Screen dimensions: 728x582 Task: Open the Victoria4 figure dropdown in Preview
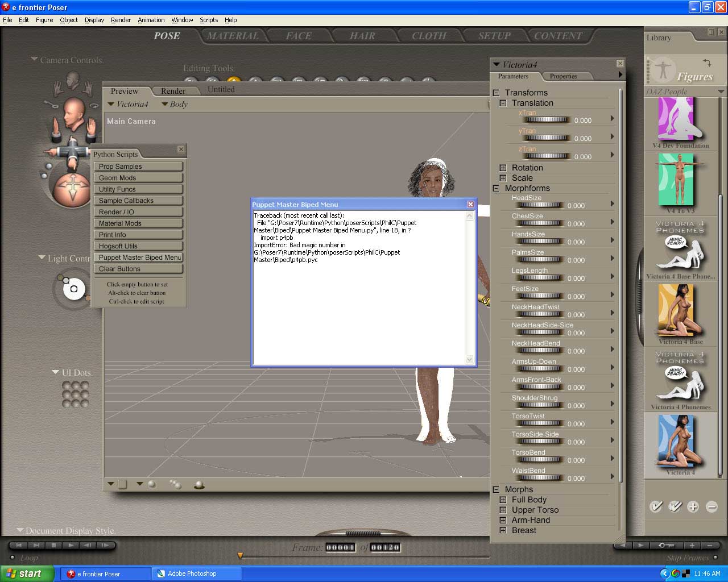tap(128, 104)
